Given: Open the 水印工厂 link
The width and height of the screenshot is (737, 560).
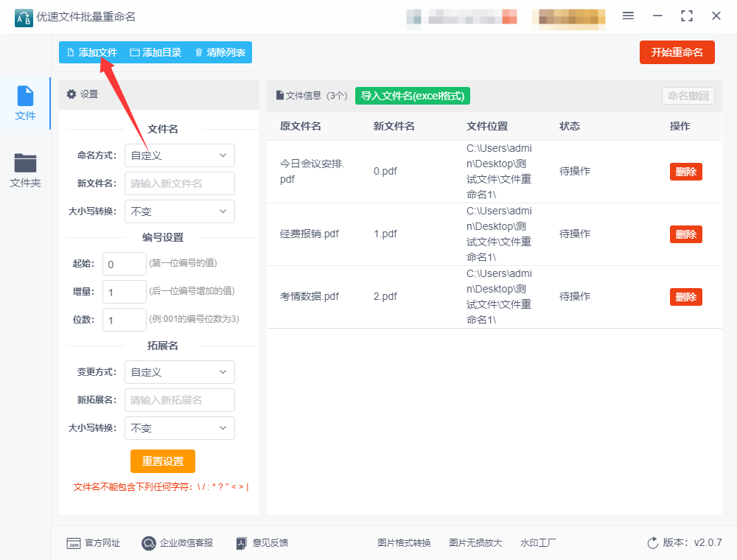Looking at the screenshot, I should 538,543.
